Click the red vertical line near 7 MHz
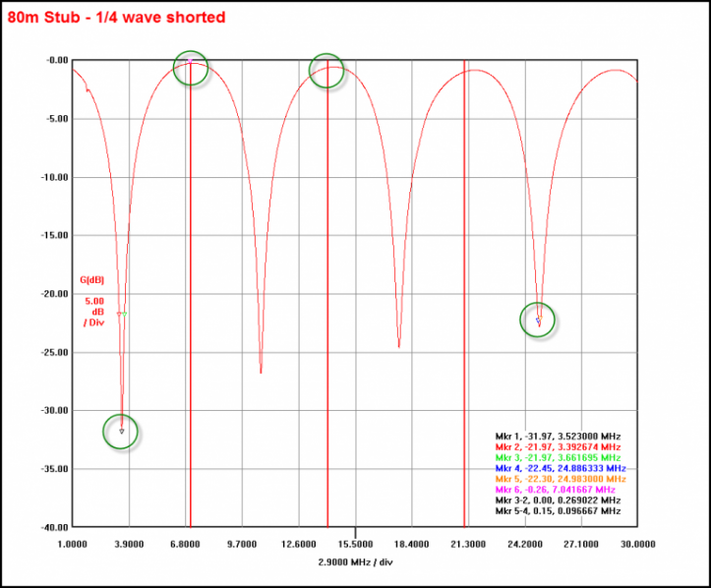 click(191, 295)
